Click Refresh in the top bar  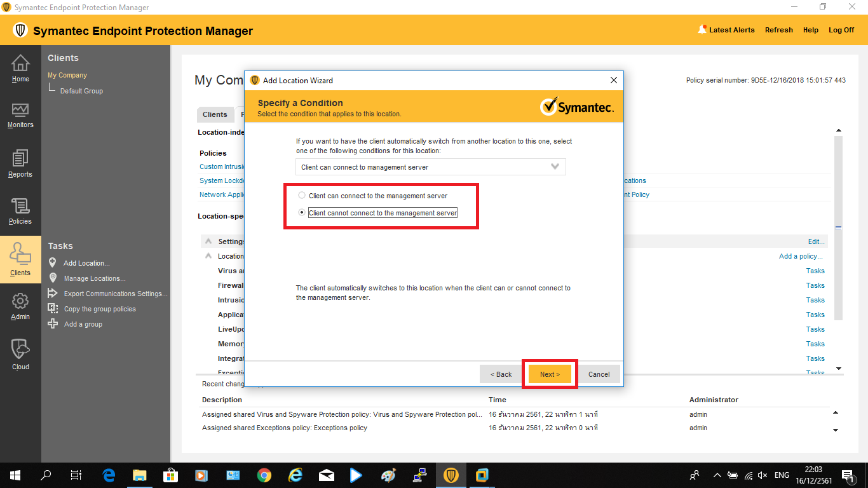(778, 30)
